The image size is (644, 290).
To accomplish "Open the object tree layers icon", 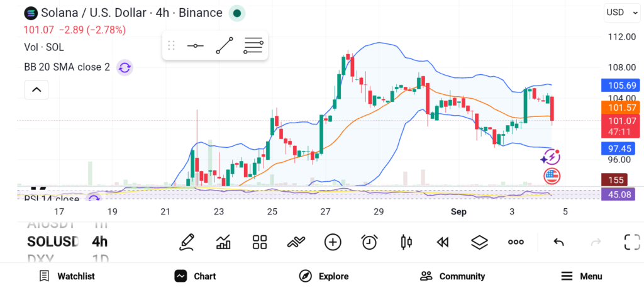I will (x=479, y=242).
